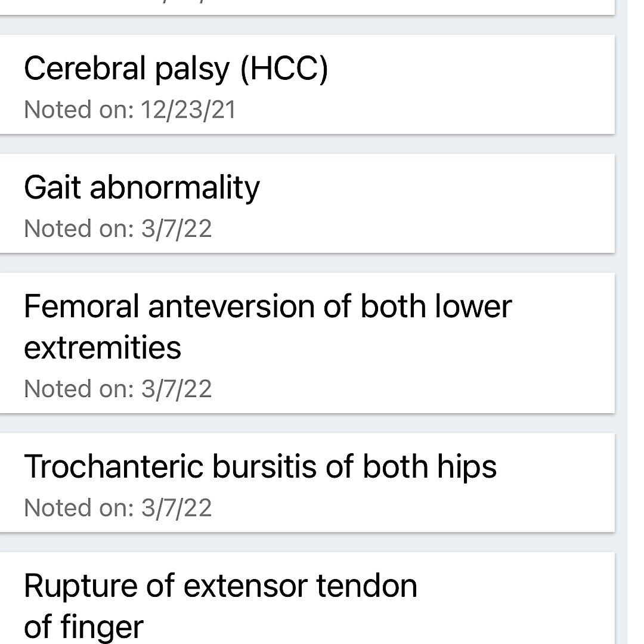Screen dimensions: 644x644
Task: Click the word 'Trochanteric' in the list
Action: tap(113, 466)
